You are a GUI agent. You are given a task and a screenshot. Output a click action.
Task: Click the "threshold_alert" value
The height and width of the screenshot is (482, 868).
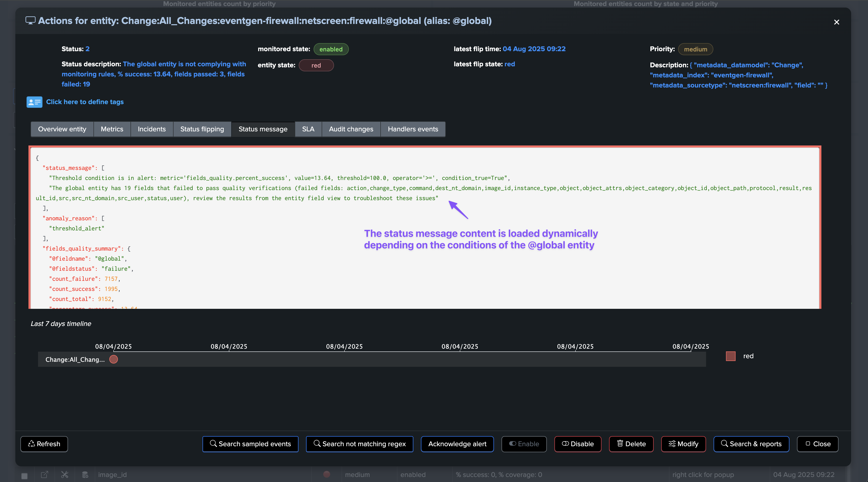point(77,228)
